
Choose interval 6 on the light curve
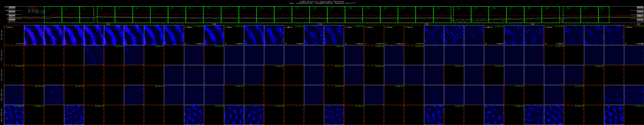pos(141,15)
